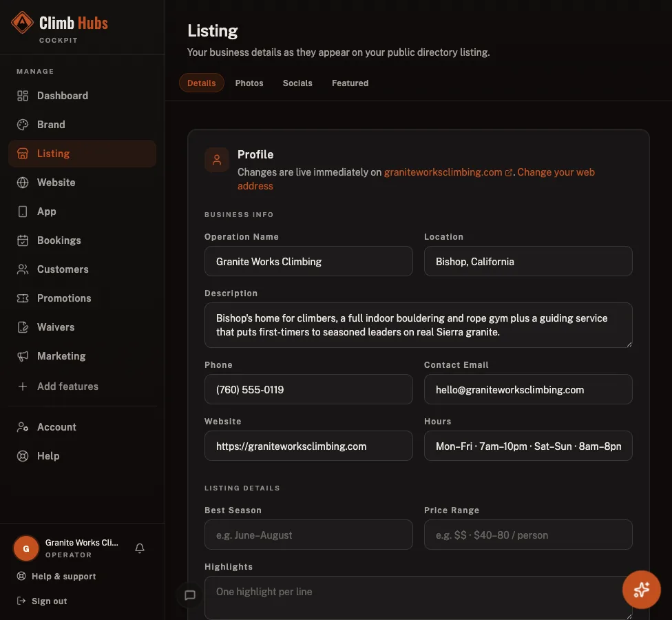Open notifications bell icon
Screen dimensions: 672x620
[x=140, y=548]
